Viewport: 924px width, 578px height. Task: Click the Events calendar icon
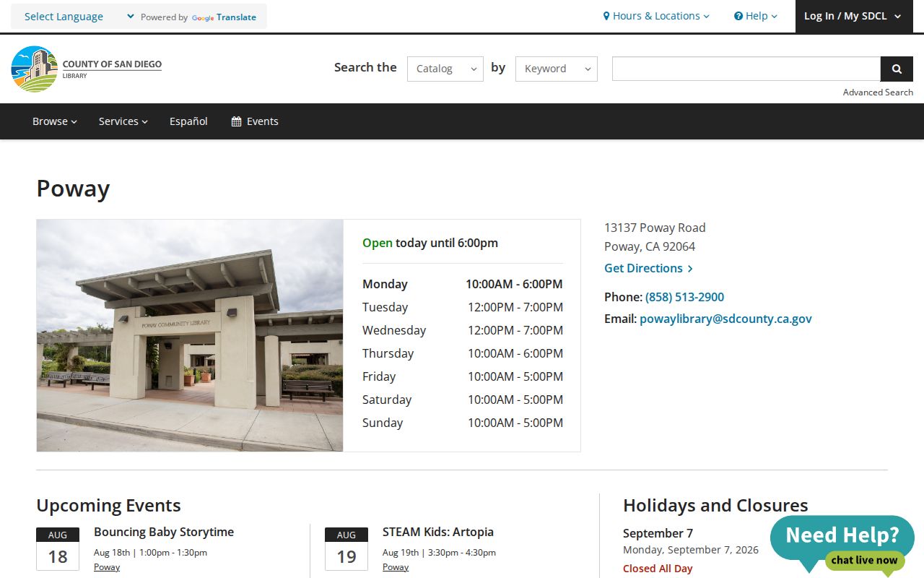point(236,121)
